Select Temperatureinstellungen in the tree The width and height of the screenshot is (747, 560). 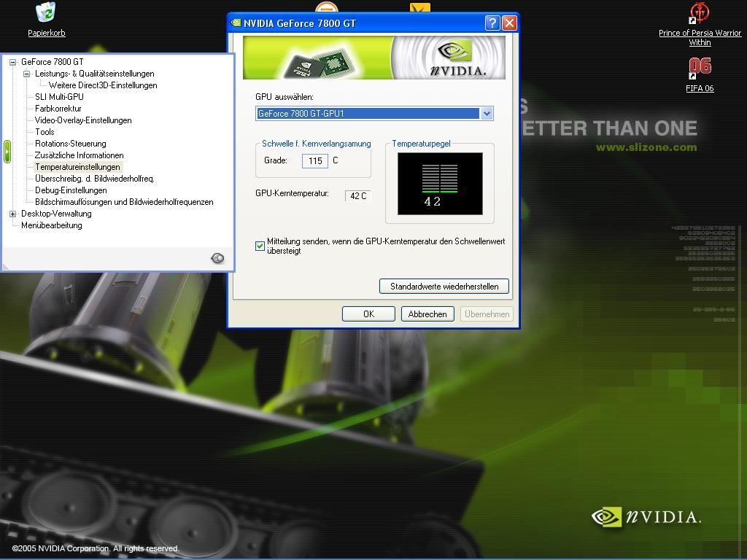pos(77,167)
